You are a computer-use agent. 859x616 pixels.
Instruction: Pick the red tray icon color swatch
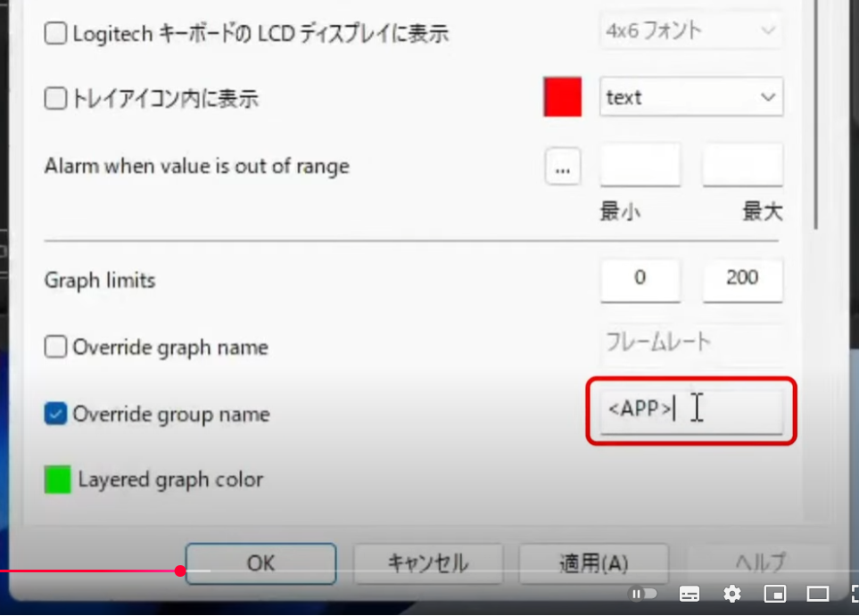(x=562, y=97)
